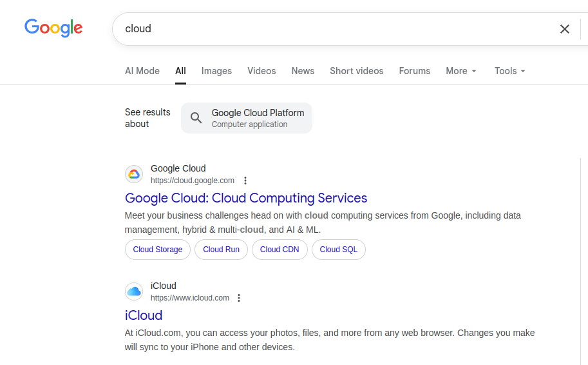The width and height of the screenshot is (588, 365).
Task: Click into the search field containing cloud
Action: click(322, 29)
